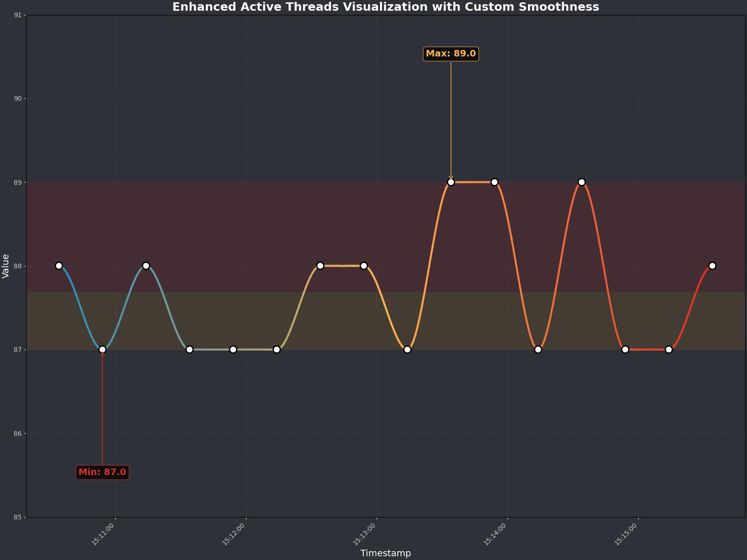Select the 87 dip marker just after 15:13:00
This screenshot has height=560, width=747.
point(407,350)
